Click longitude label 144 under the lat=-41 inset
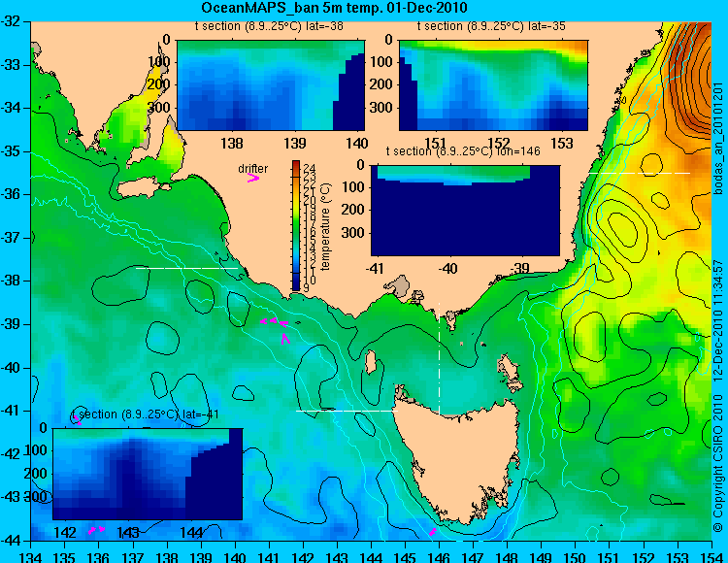This screenshot has width=728, height=563. pyautogui.click(x=191, y=532)
